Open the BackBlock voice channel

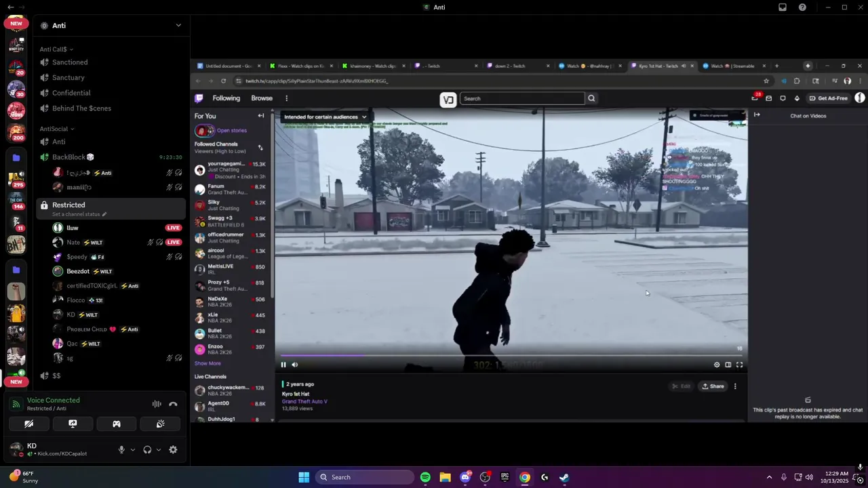click(73, 157)
